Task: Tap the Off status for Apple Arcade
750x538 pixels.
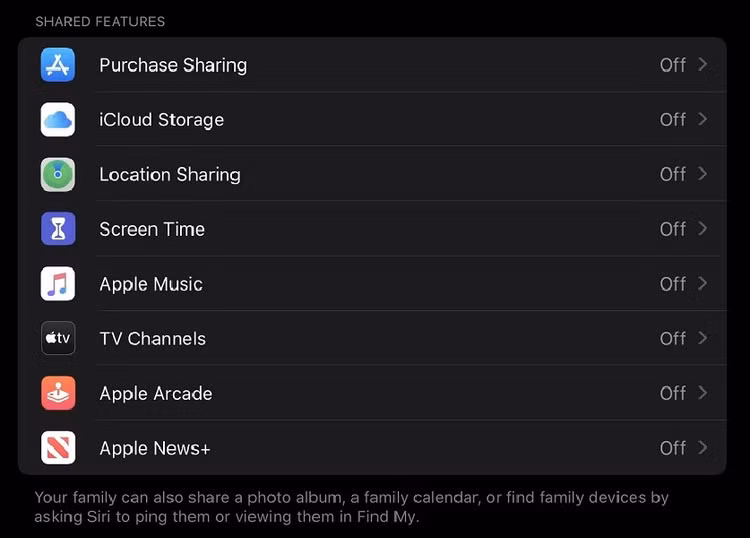Action: pos(672,393)
